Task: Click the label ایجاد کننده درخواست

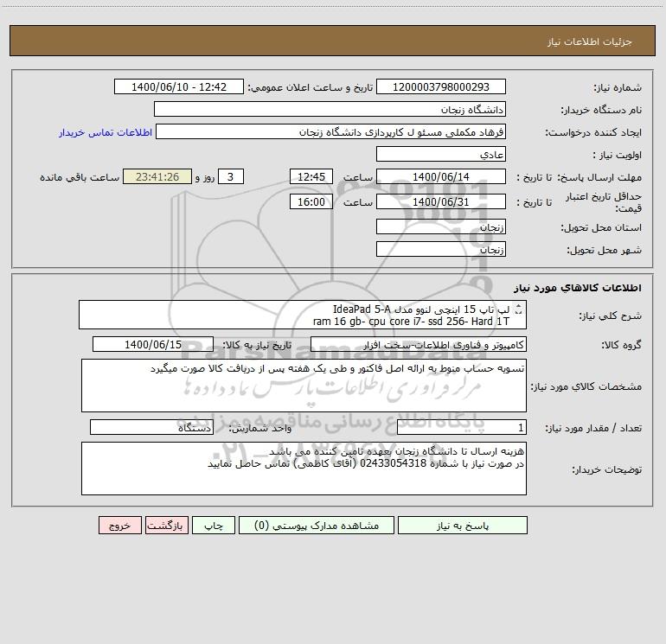Action: point(593,132)
